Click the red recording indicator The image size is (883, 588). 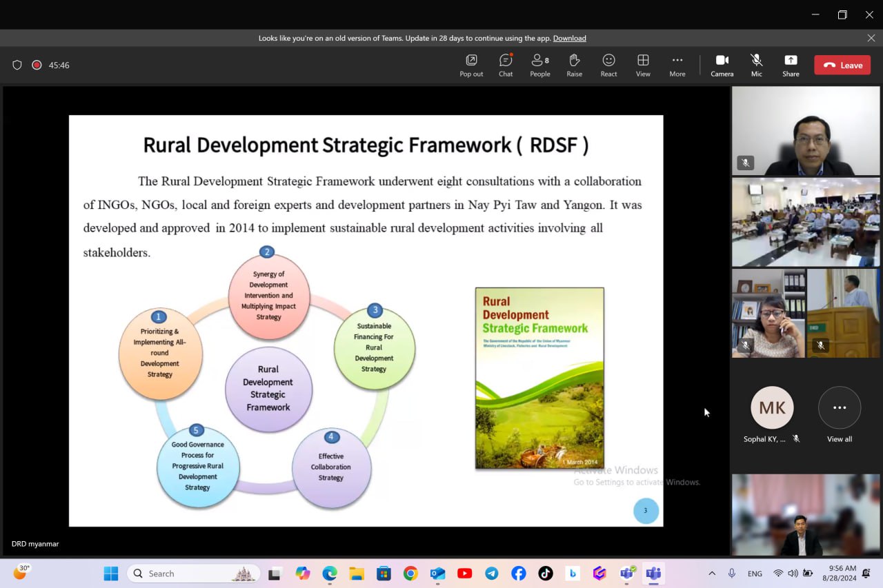point(37,65)
